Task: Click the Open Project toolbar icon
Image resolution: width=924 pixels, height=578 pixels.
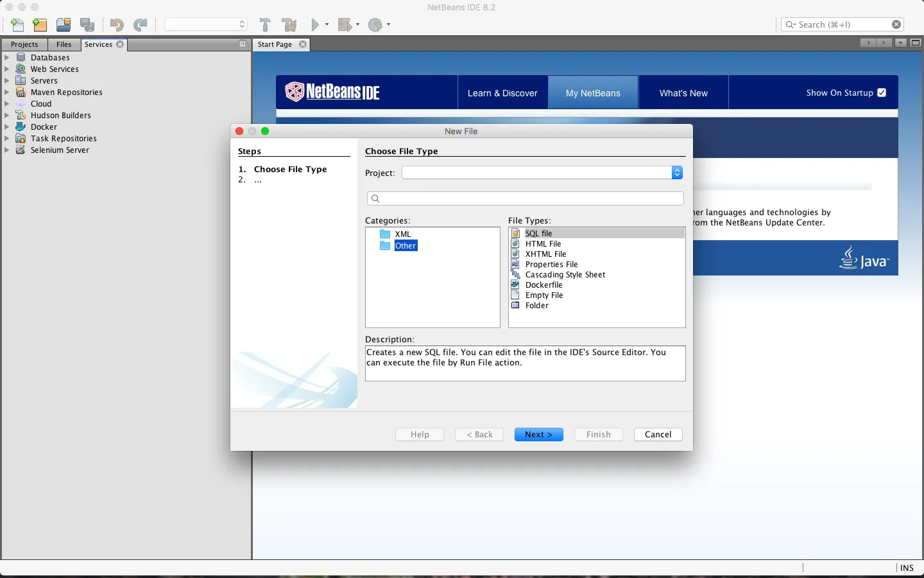Action: pyautogui.click(x=64, y=24)
